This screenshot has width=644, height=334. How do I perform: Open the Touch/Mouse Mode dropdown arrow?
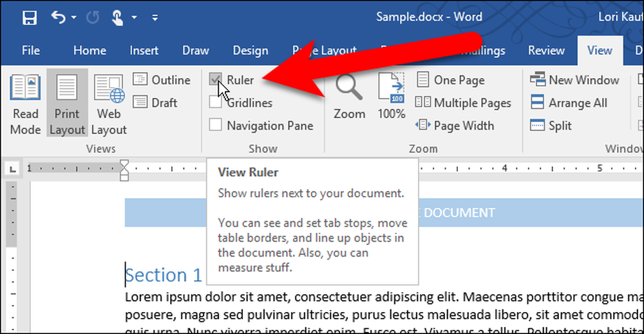coord(134,17)
